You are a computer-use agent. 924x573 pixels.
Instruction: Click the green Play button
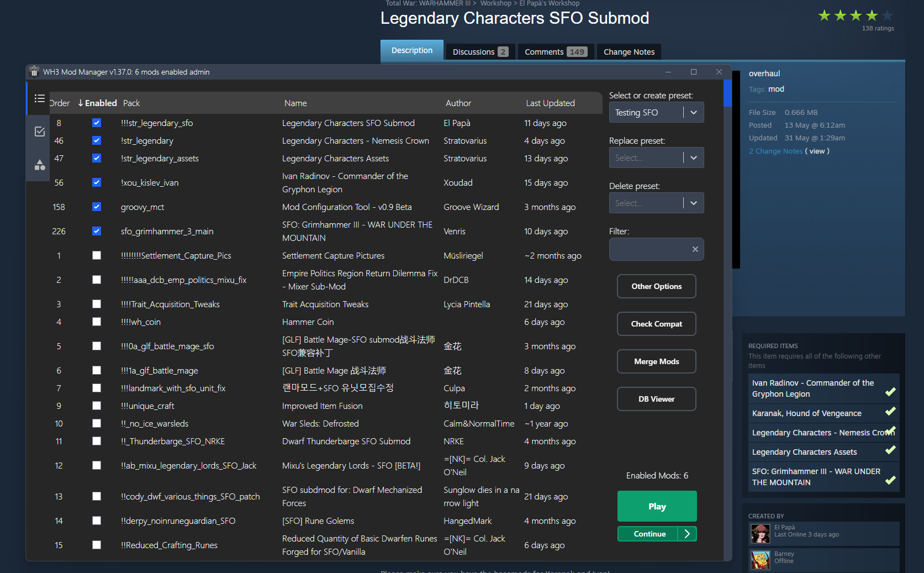[x=657, y=506]
